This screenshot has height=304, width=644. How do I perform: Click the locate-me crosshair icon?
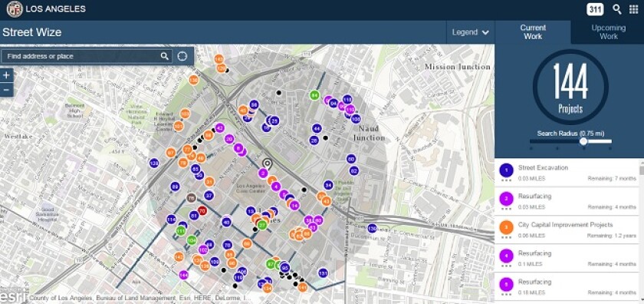[x=182, y=56]
